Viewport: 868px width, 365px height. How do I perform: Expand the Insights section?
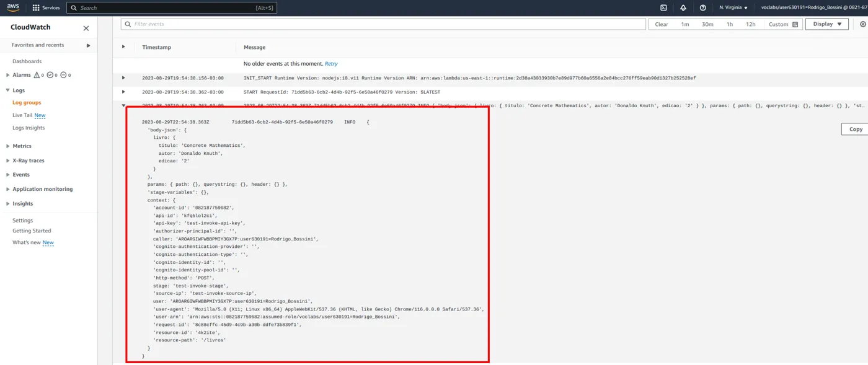[x=7, y=203]
